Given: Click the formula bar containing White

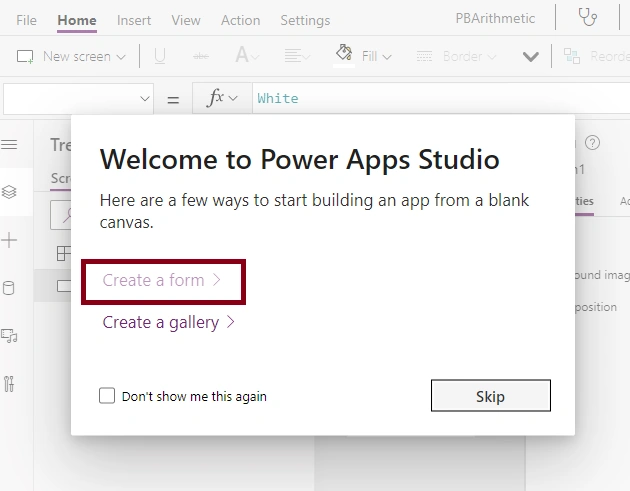Looking at the screenshot, I should tap(441, 98).
